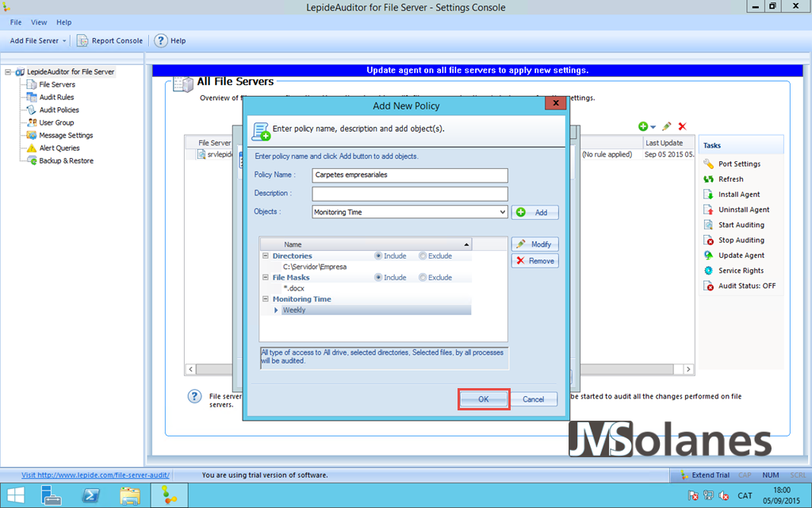Screen dimensions: 812x508
Task: Close the Add New Policy dialog
Action: click(556, 103)
